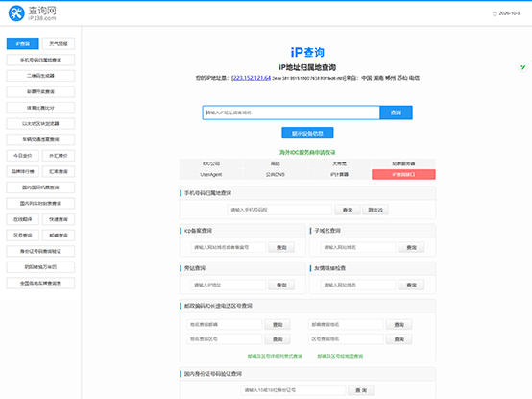Viewport: 532px width, 399px height.
Task: Click 查询 in the 国内身份证号码验证查询 panel
Action: (x=361, y=390)
